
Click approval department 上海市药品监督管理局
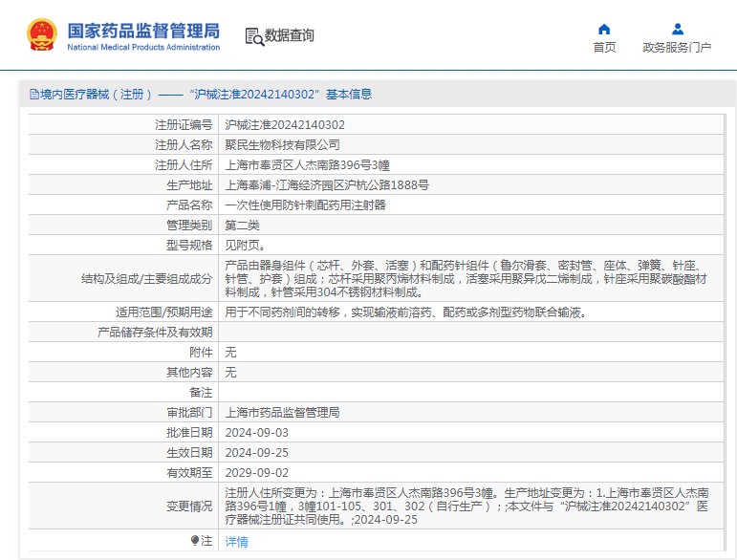282,413
